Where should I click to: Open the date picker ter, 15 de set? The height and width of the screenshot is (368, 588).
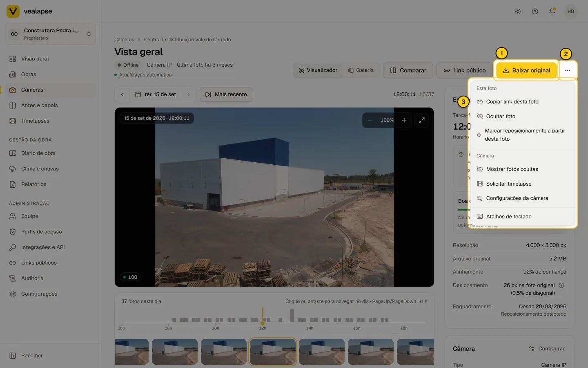tap(156, 94)
